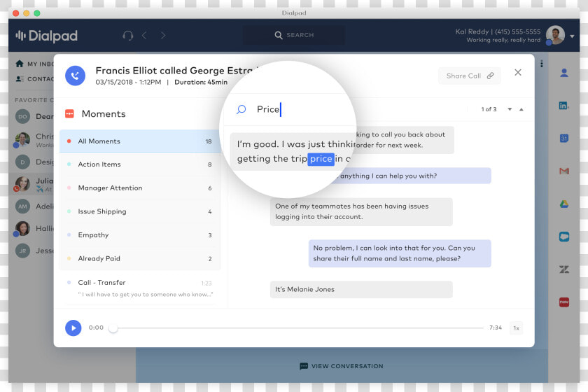
Task: Click the macOS yellow minimize button
Action: pos(27,13)
